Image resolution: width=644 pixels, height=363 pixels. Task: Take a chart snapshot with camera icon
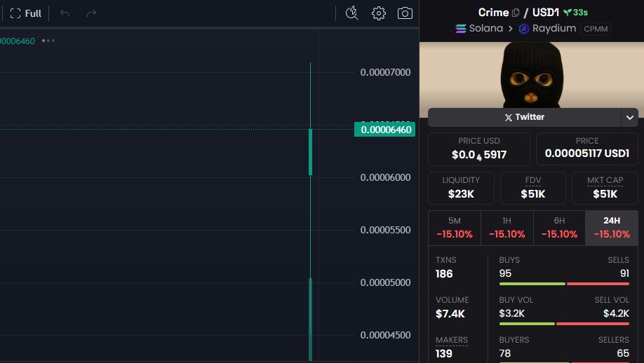click(x=405, y=13)
